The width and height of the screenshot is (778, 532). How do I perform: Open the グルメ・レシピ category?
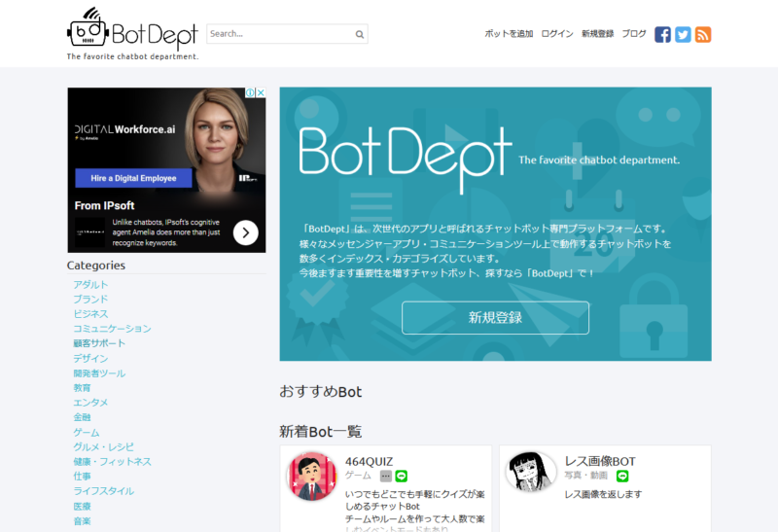click(x=103, y=447)
